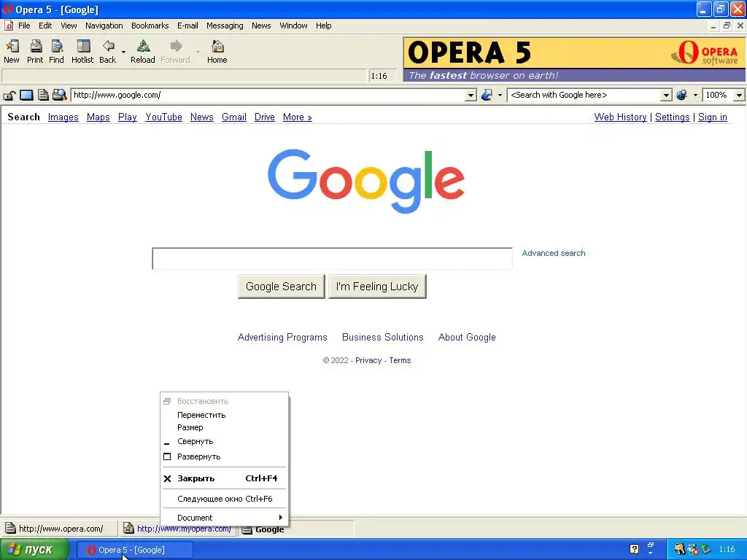This screenshot has height=560, width=747.
Task: Click the padlock security icon
Action: click(x=9, y=96)
